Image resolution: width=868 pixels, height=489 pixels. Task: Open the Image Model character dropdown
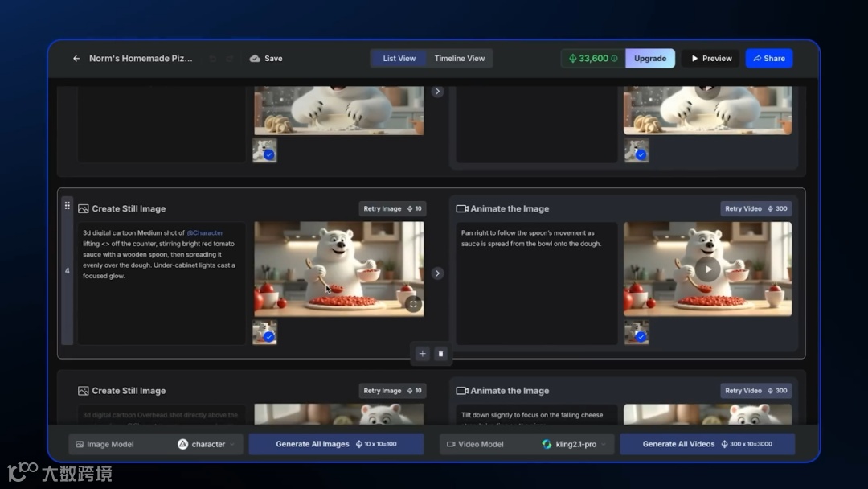206,444
